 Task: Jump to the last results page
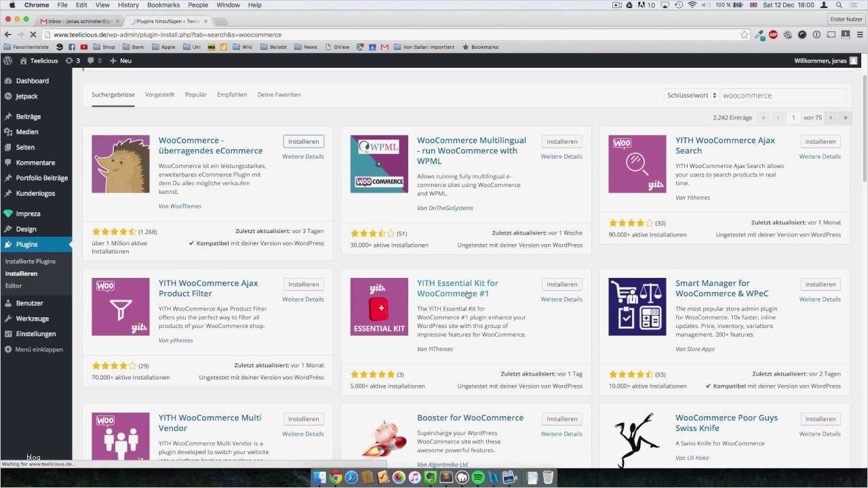tap(845, 118)
